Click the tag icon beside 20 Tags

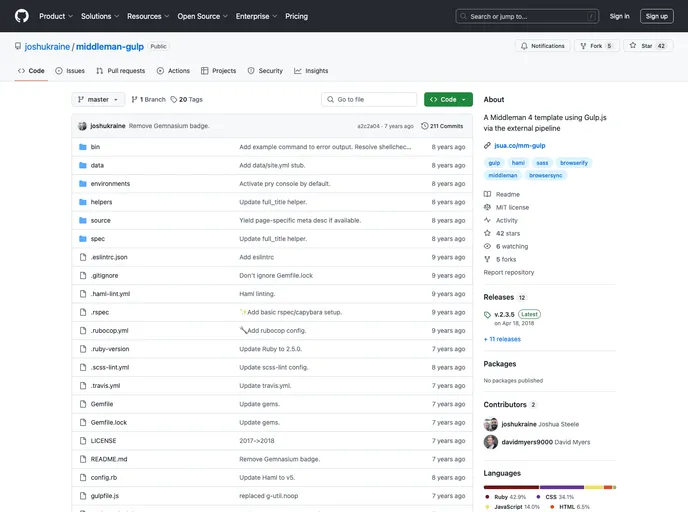pyautogui.click(x=174, y=100)
